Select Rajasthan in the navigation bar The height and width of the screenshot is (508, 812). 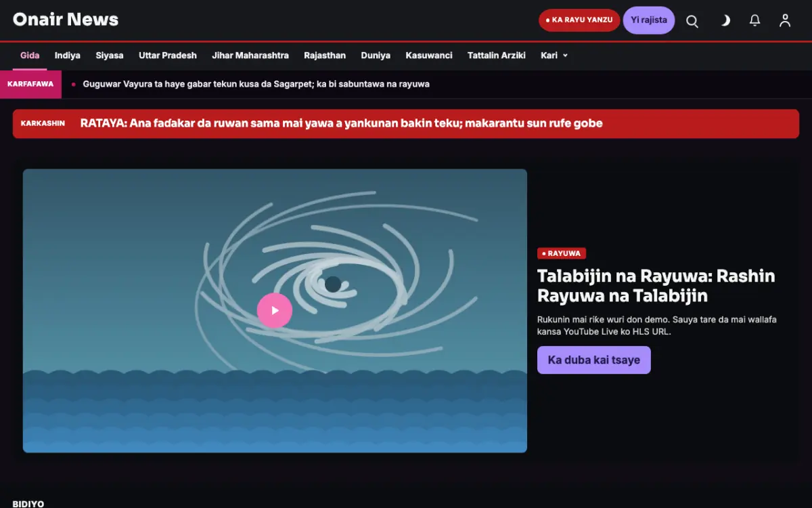pos(325,56)
